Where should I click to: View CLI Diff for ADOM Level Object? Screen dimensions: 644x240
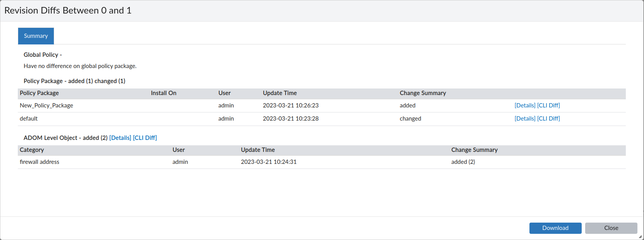tap(145, 138)
